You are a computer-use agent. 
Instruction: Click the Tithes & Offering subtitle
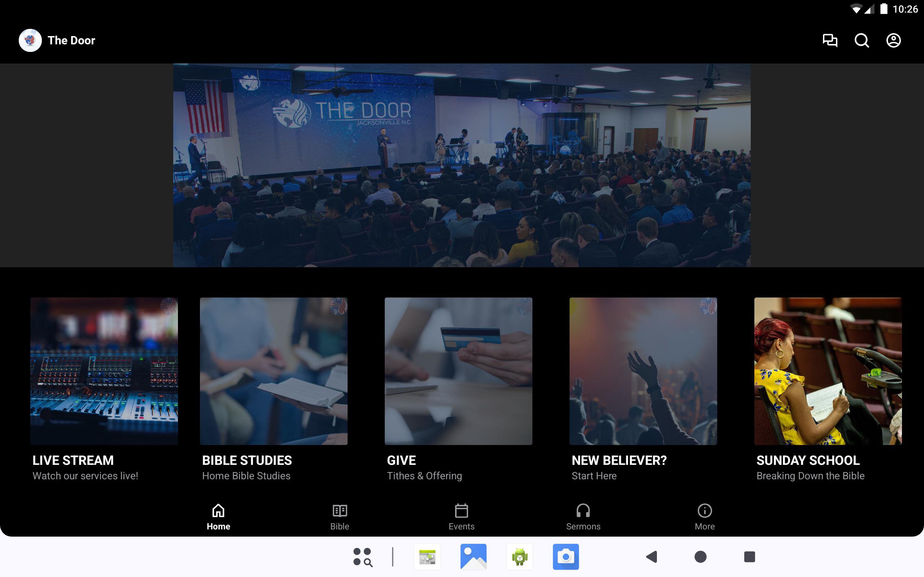424,476
